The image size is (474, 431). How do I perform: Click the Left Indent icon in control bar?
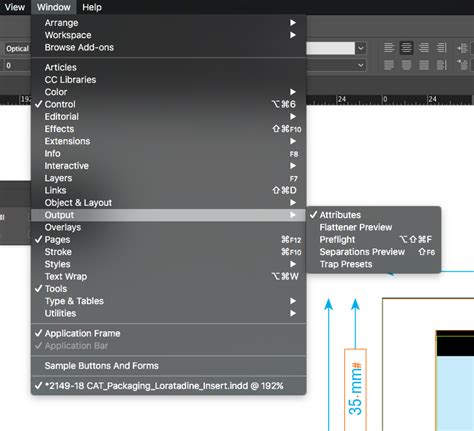coord(462,48)
